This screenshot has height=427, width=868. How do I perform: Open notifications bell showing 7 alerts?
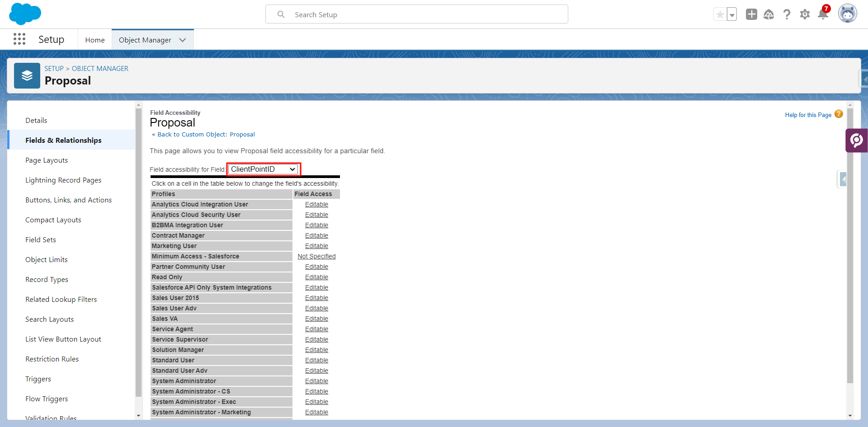[x=822, y=14]
